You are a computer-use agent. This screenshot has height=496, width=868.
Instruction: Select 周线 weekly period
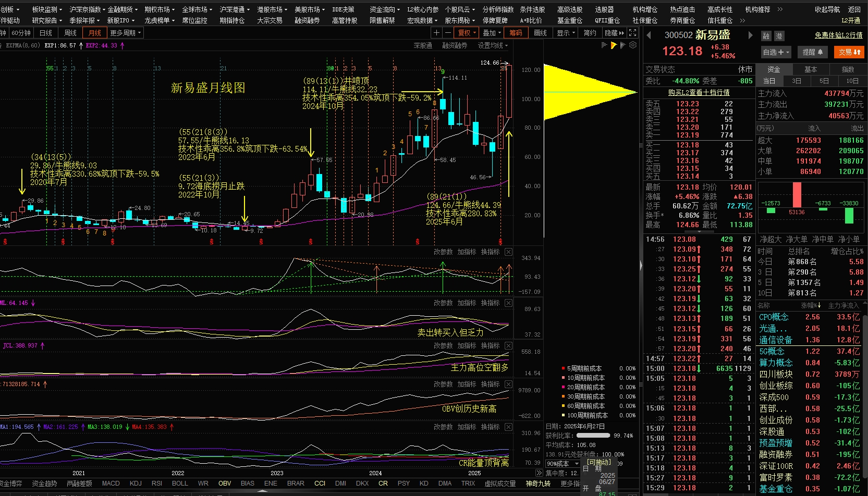coord(70,33)
